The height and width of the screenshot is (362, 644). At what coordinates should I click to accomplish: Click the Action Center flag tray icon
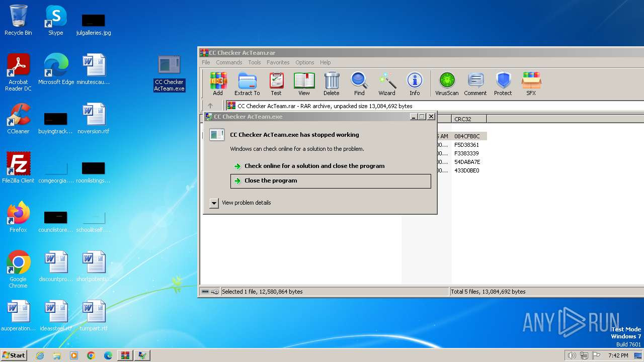(x=596, y=355)
